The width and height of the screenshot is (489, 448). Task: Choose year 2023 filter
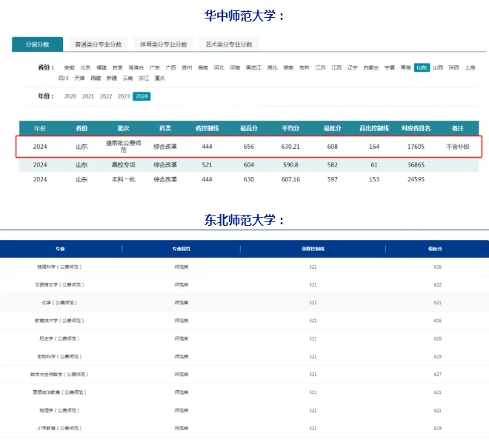click(124, 96)
